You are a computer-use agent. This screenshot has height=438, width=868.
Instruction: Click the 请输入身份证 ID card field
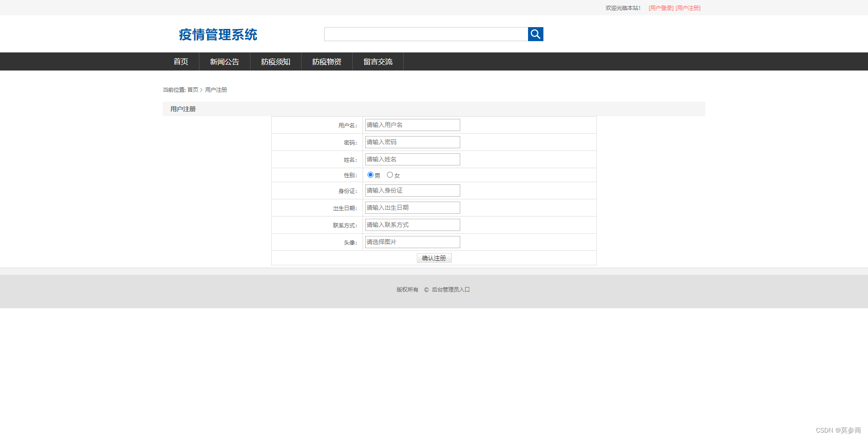click(413, 191)
